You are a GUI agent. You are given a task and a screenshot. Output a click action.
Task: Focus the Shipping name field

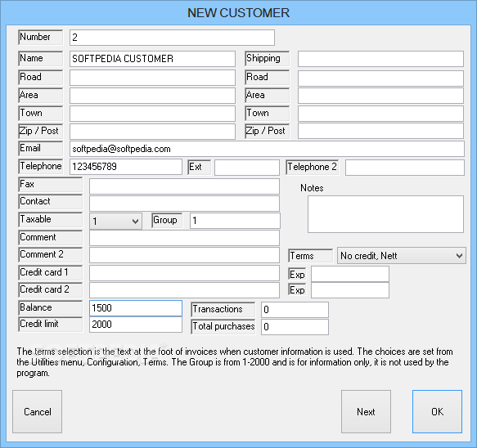381,59
